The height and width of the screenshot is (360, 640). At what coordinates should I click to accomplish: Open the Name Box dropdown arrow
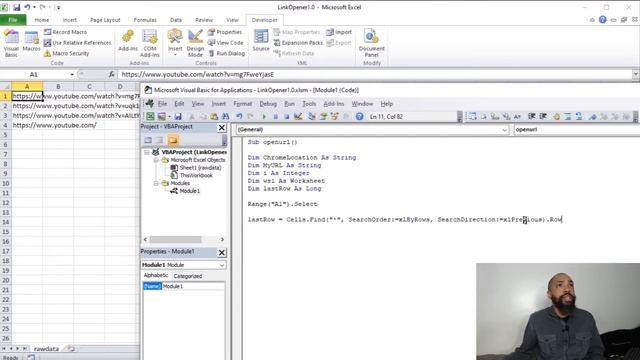(72, 74)
